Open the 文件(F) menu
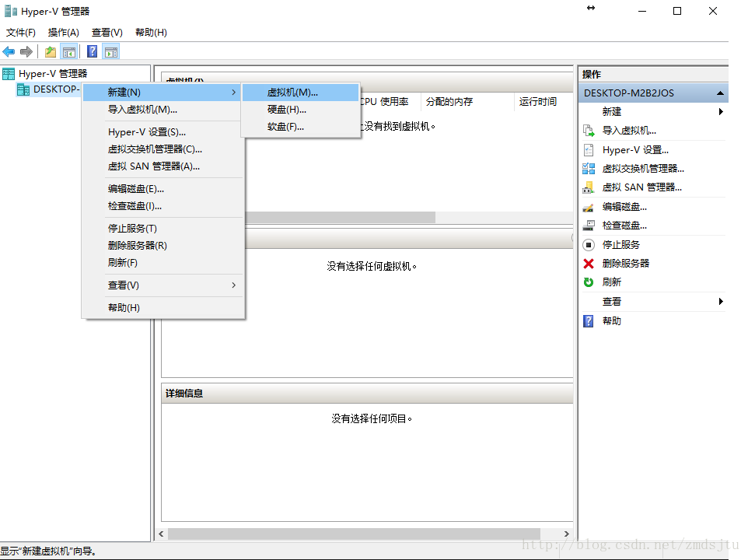Screen dimensions: 748x560 point(20,33)
